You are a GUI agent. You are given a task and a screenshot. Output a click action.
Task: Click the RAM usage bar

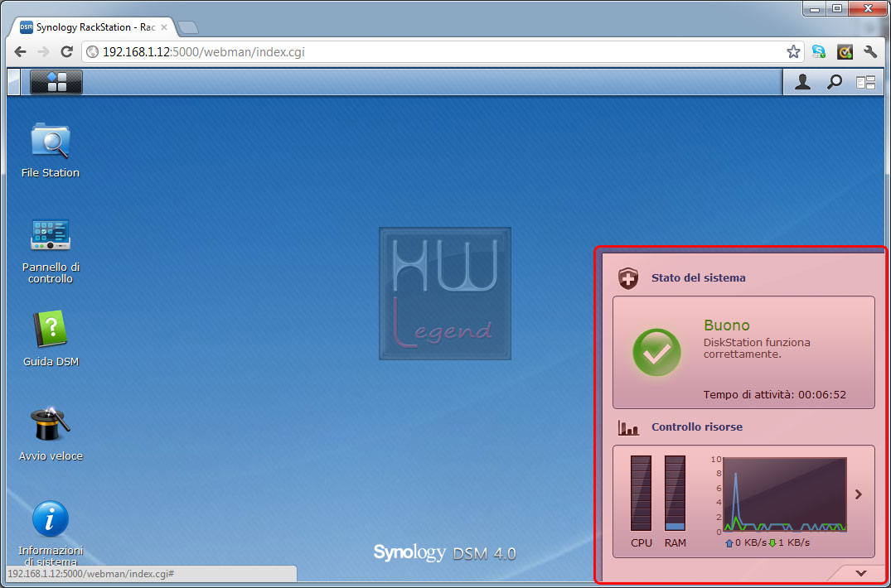(x=675, y=494)
